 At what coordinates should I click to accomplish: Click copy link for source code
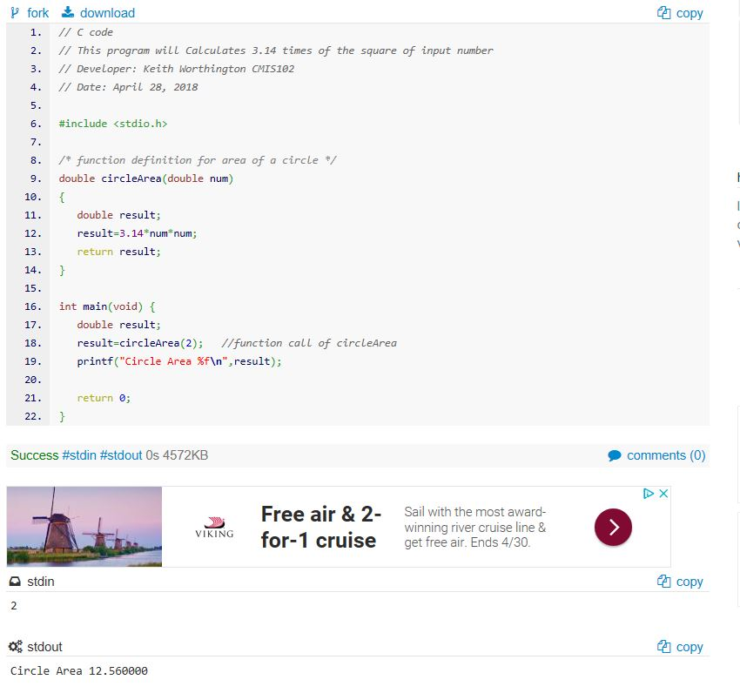[x=690, y=13]
